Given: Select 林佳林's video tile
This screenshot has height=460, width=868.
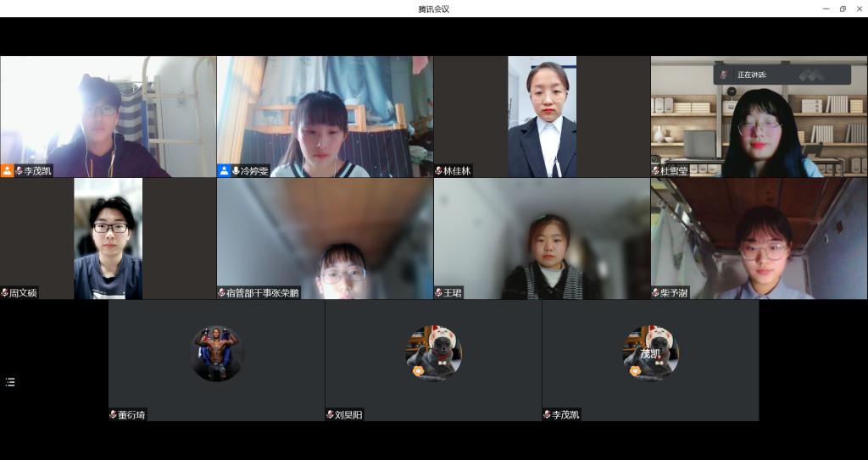Looking at the screenshot, I should point(542,116).
